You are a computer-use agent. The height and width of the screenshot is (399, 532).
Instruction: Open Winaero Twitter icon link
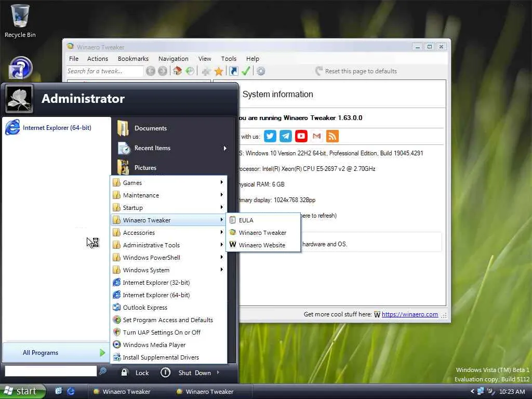click(270, 137)
